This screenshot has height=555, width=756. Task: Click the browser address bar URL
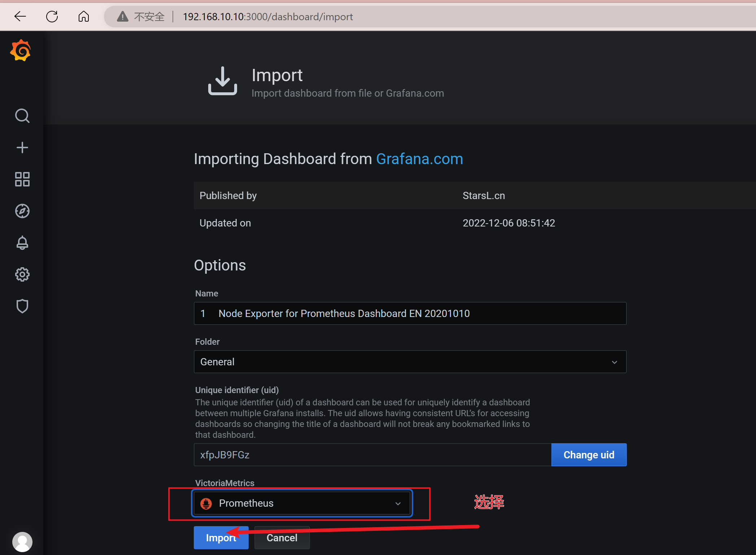[268, 17]
